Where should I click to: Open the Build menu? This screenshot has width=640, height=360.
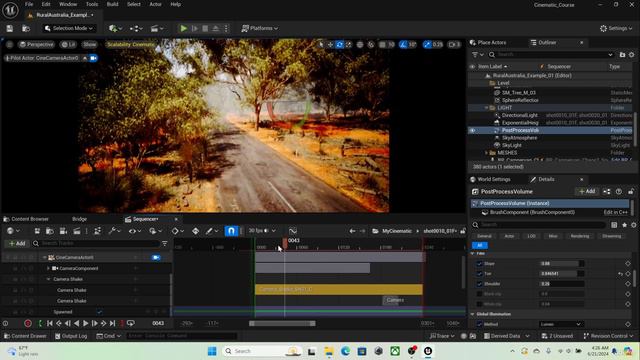click(x=113, y=4)
